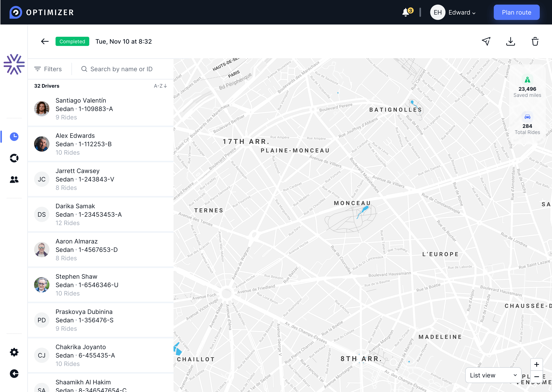Open the route optimization ring sidebar icon
The width and height of the screenshot is (552, 392).
[x=14, y=158]
